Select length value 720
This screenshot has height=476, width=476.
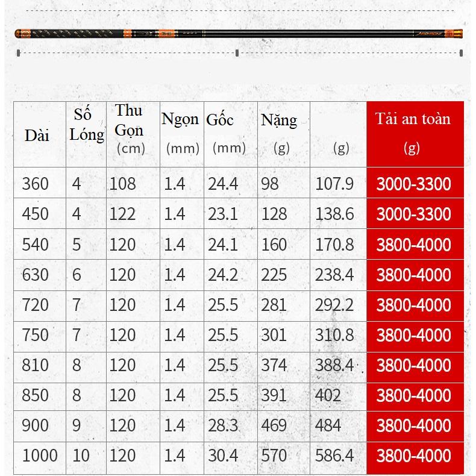[35, 305]
